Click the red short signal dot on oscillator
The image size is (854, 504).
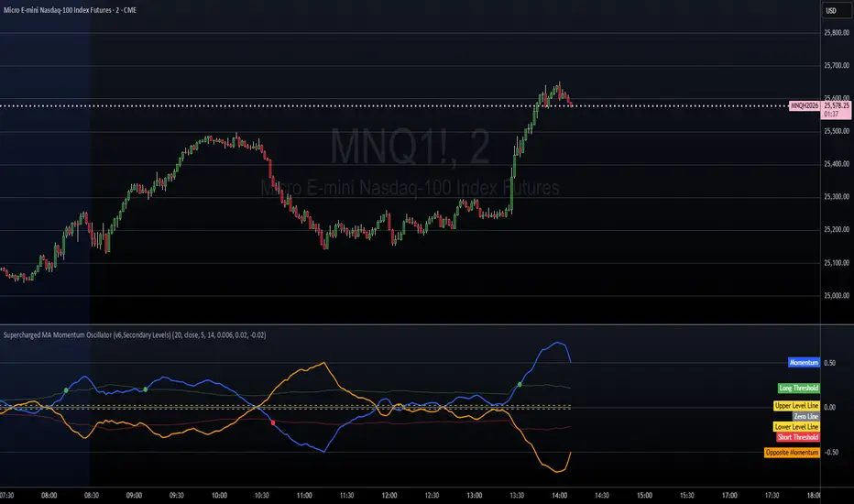[273, 422]
